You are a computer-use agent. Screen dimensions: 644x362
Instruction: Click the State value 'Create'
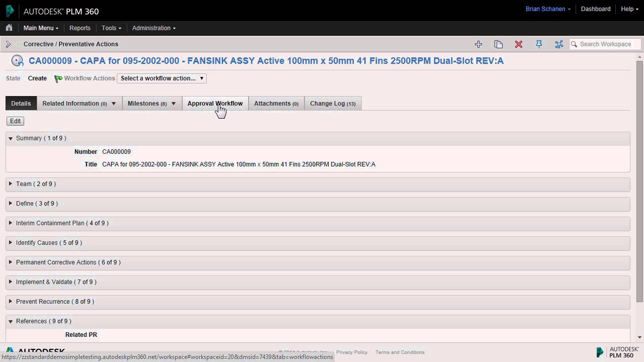point(37,78)
